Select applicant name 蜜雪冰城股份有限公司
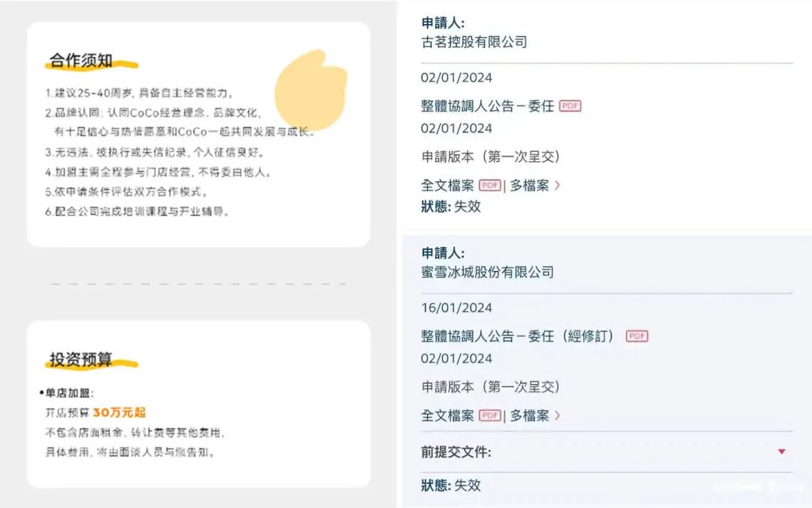The image size is (812, 508). pyautogui.click(x=487, y=272)
